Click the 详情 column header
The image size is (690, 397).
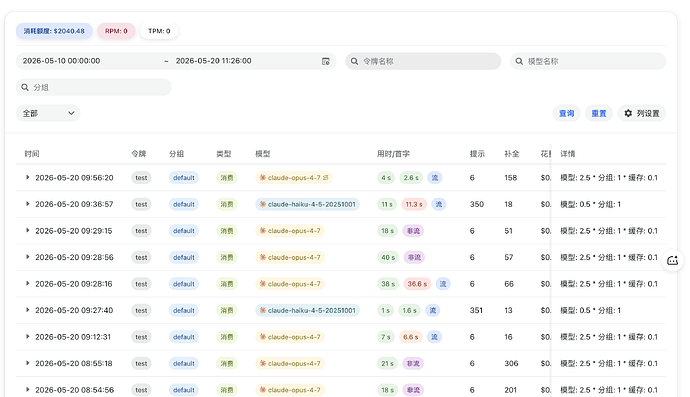click(568, 154)
